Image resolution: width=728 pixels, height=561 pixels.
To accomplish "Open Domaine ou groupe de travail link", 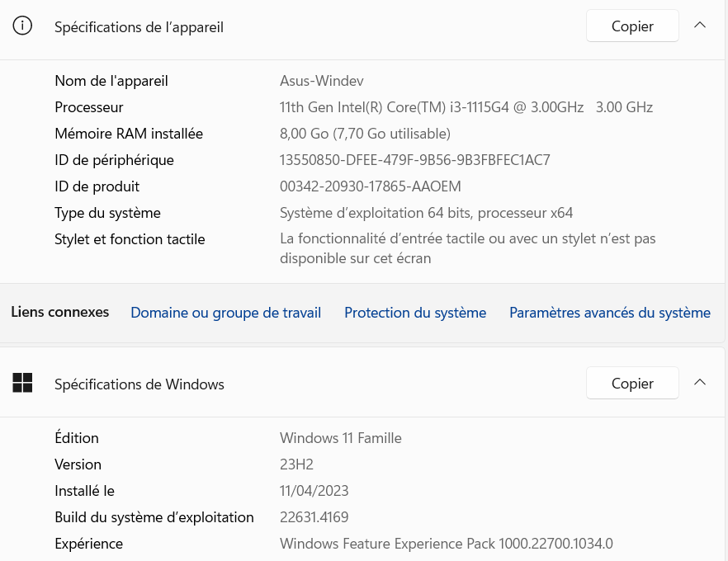I will point(225,313).
